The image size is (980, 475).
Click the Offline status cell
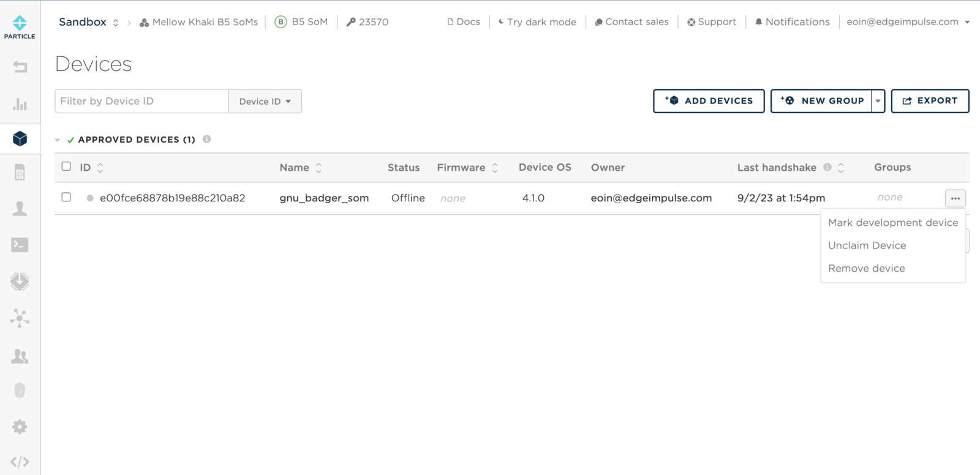coord(408,198)
